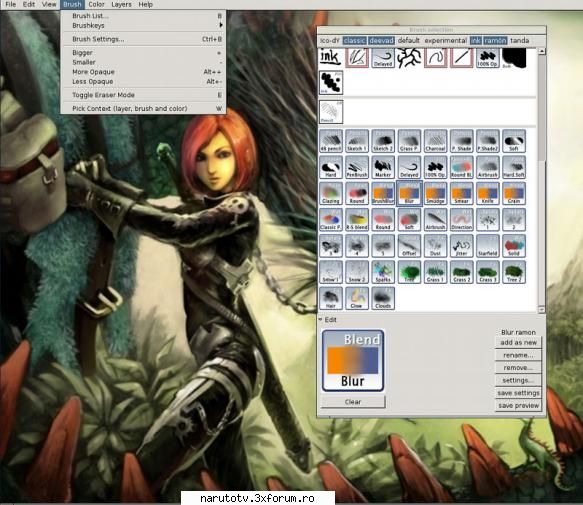Select the Sketch 1 brush
Viewport: 583px width, 505px height.
pyautogui.click(x=357, y=141)
